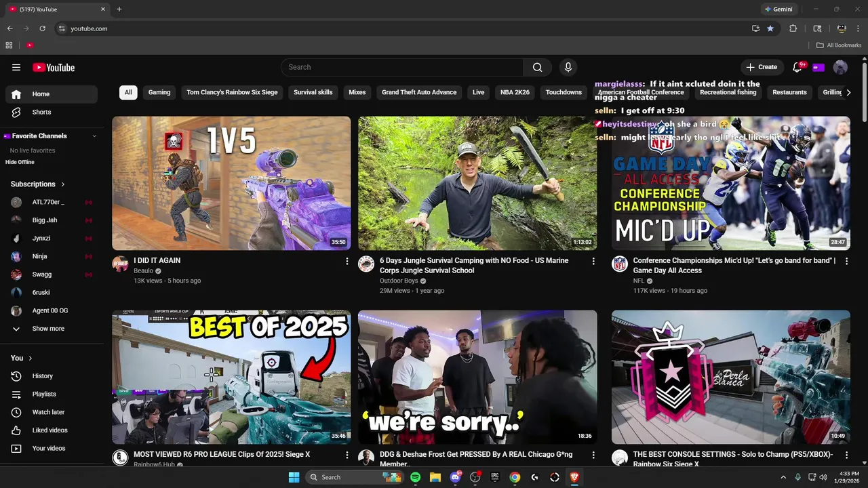The height and width of the screenshot is (488, 868).
Task: Open more options for MOST VIEWED R6 video
Action: 347,455
